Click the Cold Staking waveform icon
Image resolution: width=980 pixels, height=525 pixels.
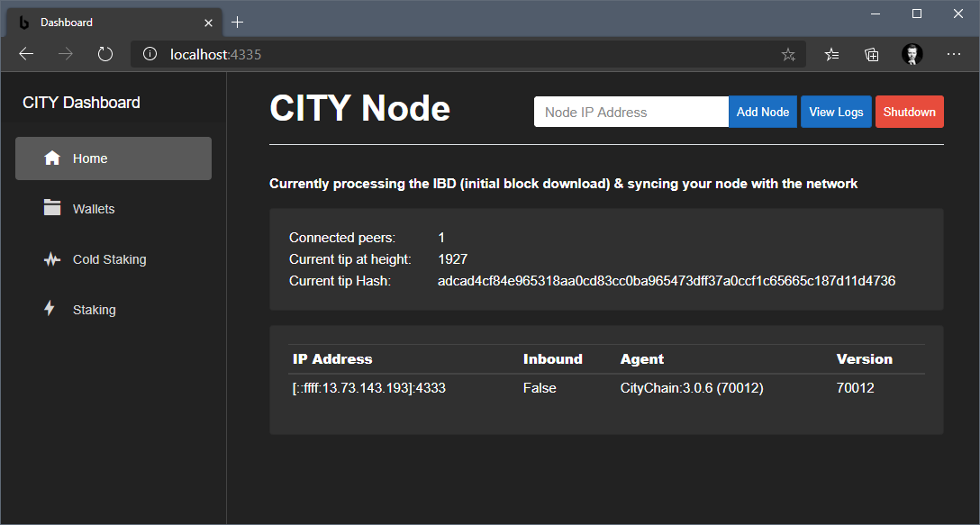pos(52,259)
